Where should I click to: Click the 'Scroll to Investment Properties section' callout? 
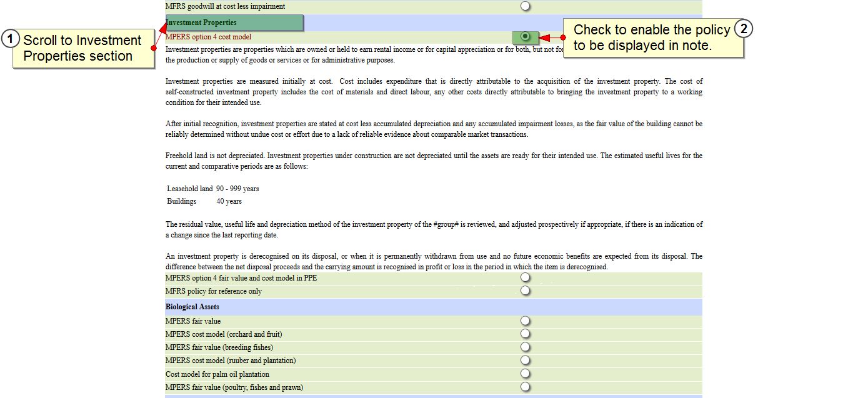click(x=83, y=48)
